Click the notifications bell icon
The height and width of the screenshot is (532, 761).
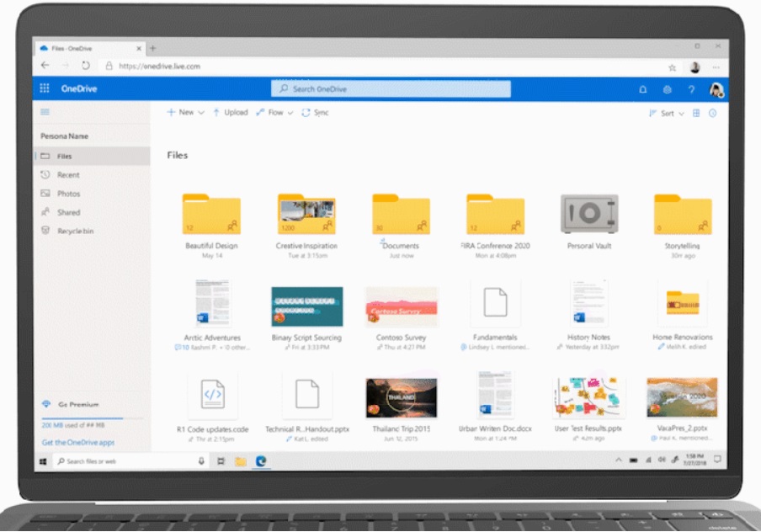click(643, 89)
